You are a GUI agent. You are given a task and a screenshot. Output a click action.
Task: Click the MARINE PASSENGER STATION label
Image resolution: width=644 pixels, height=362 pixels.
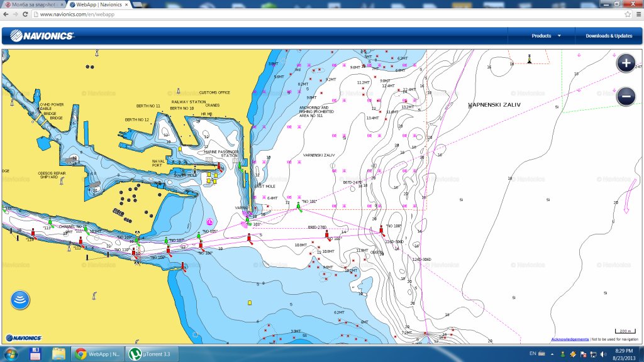point(221,153)
